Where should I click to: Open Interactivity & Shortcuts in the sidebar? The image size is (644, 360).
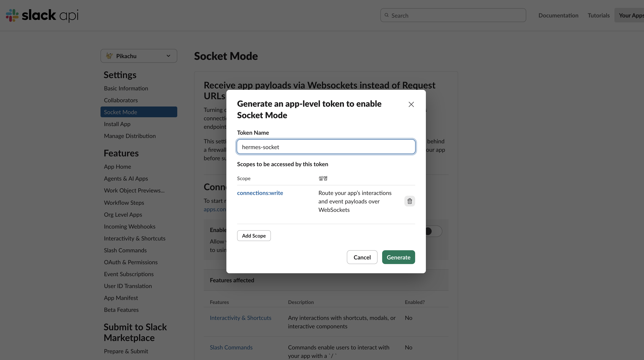tap(135, 239)
